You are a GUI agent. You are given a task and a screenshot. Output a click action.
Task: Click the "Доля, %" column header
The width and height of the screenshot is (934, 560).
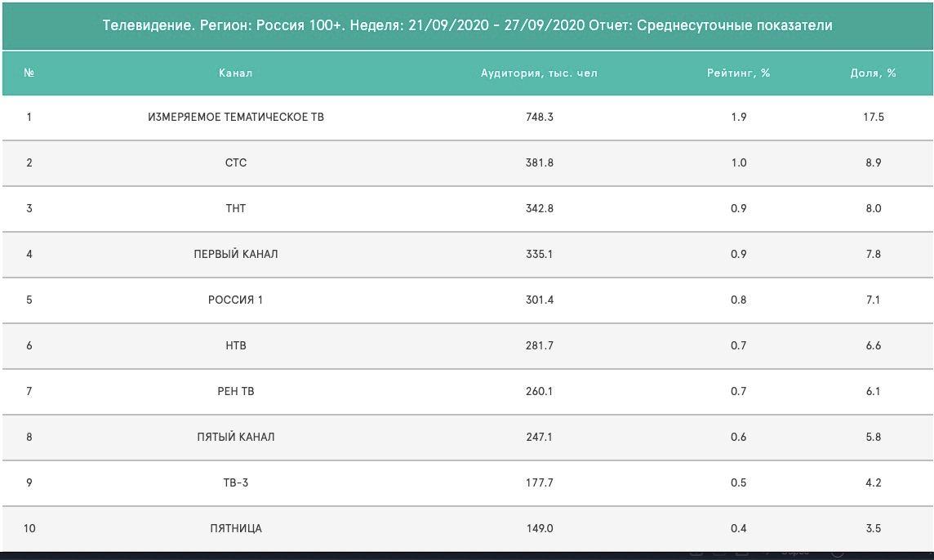(874, 73)
